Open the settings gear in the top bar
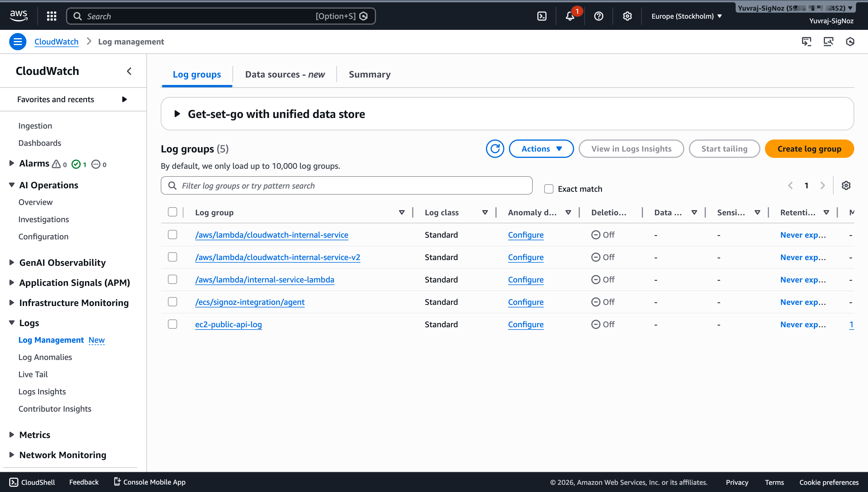 coord(627,16)
